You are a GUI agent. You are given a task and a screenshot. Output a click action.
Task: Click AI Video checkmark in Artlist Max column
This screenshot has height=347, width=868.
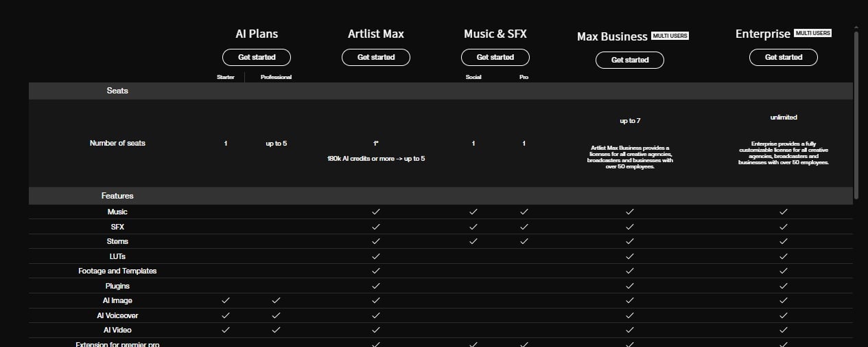[376, 330]
